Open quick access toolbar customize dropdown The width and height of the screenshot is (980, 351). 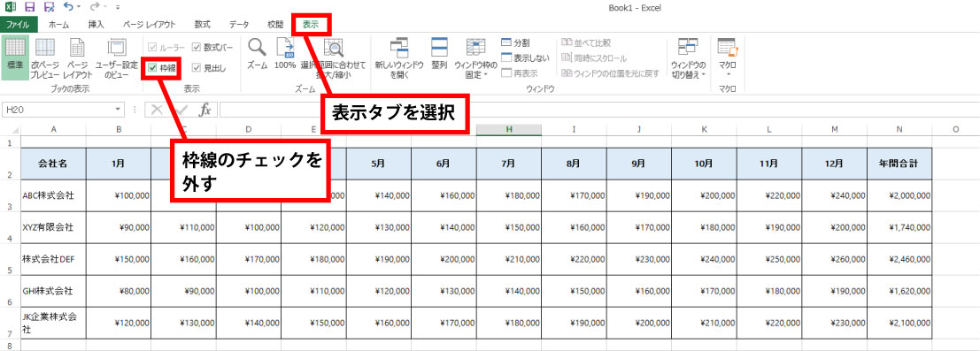[117, 7]
